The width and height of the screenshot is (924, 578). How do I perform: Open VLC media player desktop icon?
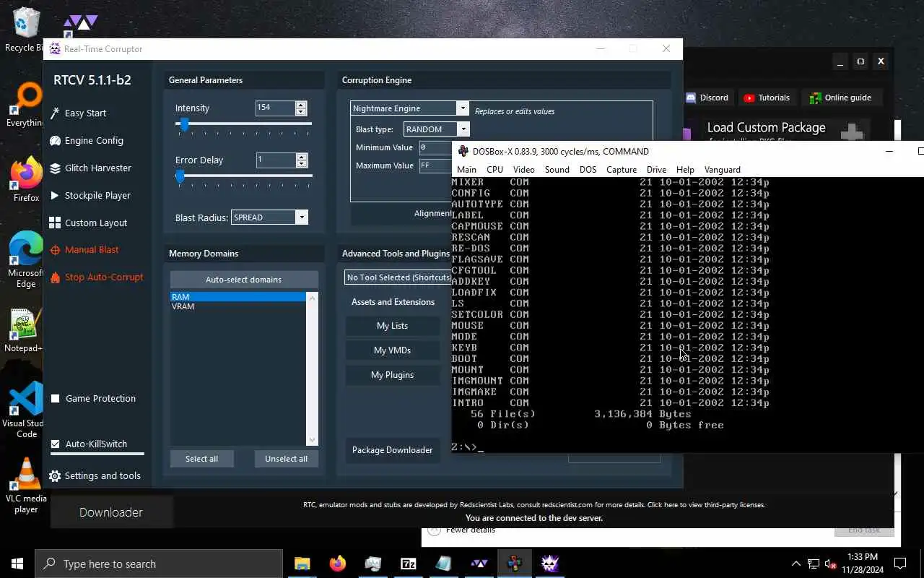tap(26, 486)
